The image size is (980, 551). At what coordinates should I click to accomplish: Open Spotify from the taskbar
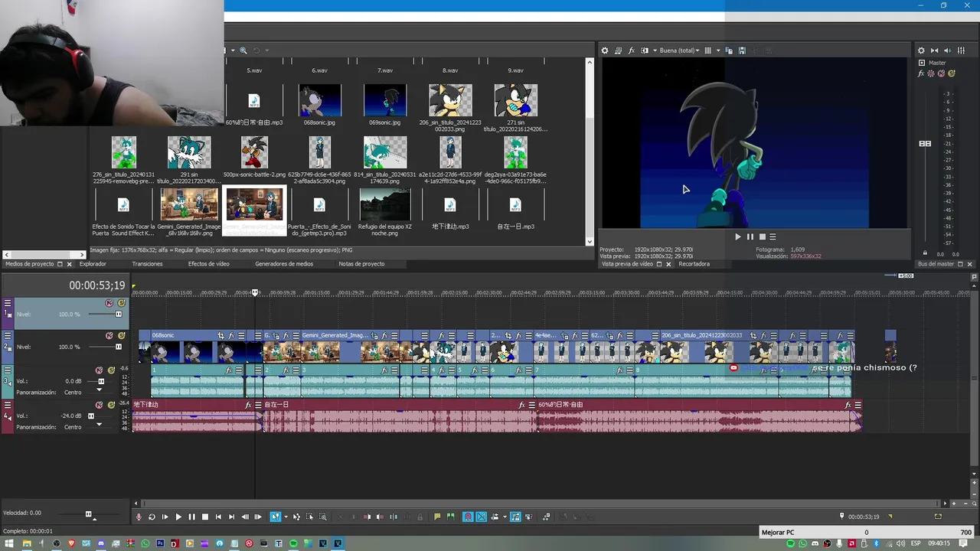coord(293,544)
